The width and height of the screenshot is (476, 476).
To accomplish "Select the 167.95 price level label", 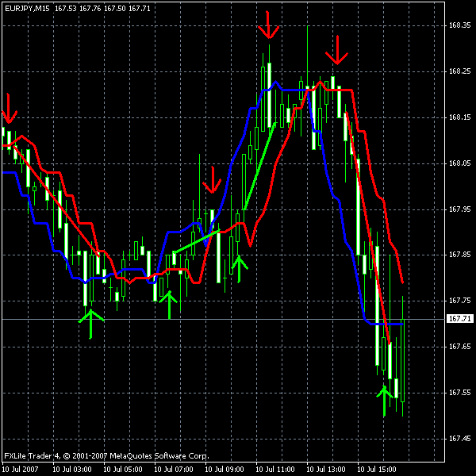I will point(459,209).
